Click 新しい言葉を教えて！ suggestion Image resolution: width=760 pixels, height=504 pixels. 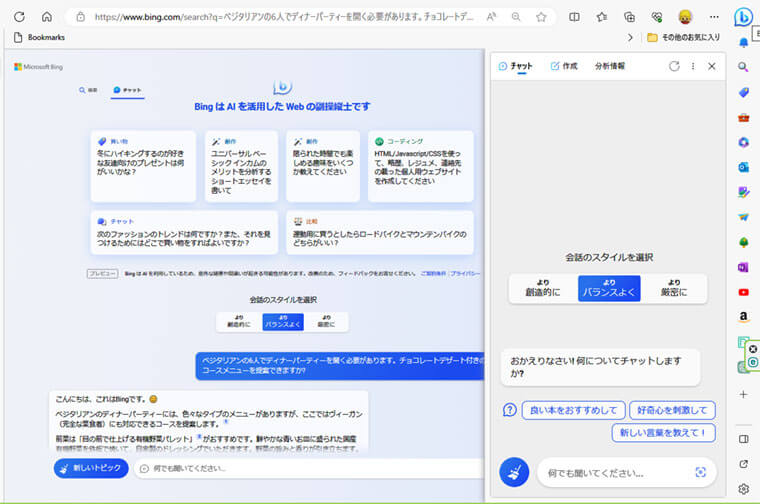click(664, 432)
